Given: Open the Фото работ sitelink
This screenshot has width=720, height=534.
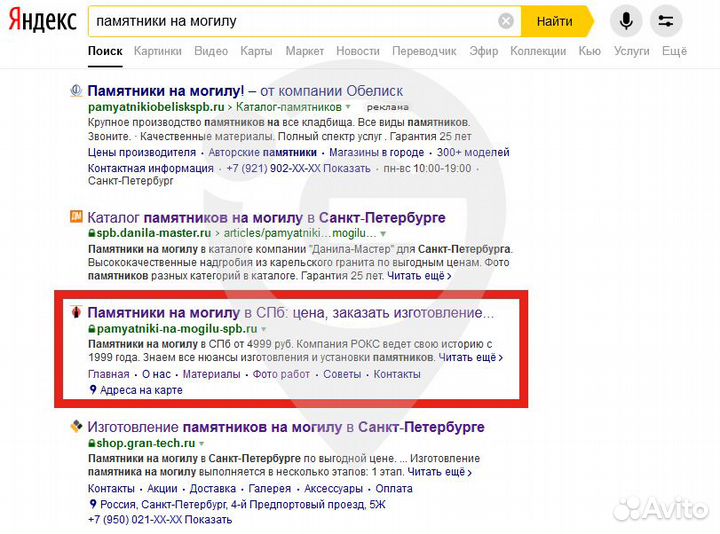Looking at the screenshot, I should point(281,374).
